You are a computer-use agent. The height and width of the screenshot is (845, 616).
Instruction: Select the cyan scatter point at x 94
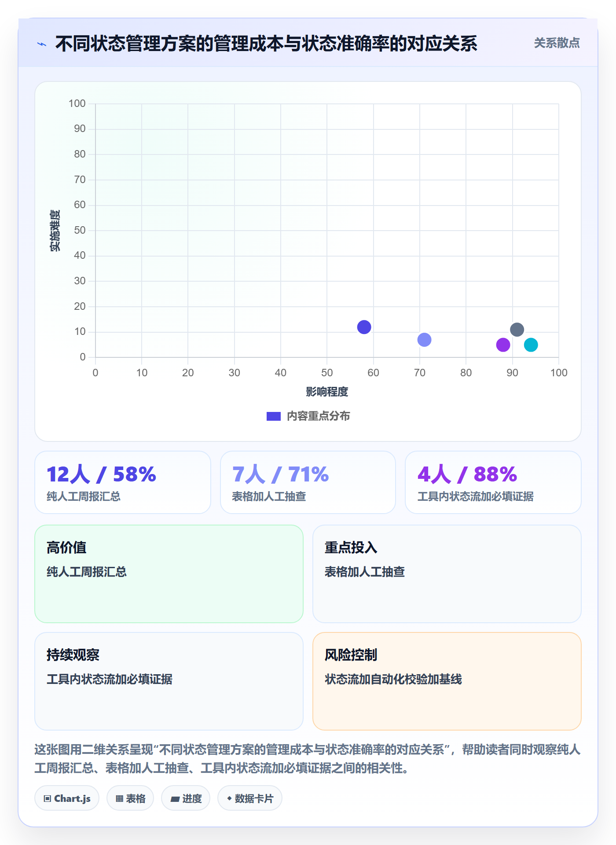[531, 345]
